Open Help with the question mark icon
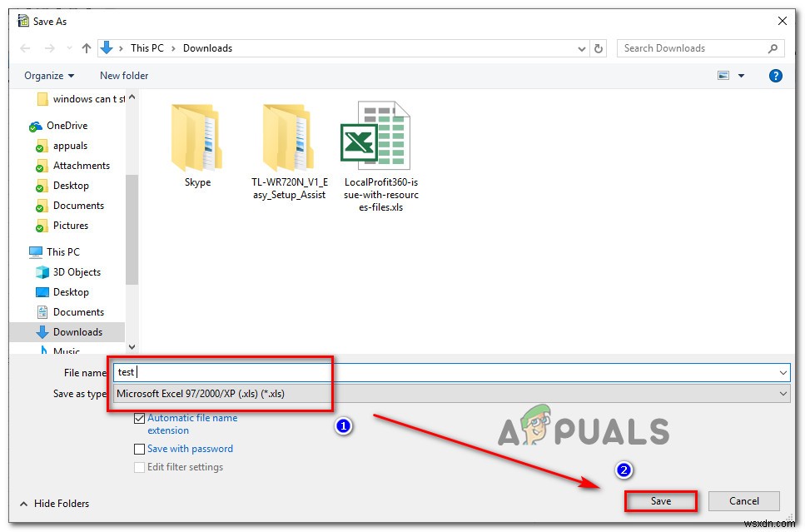The image size is (805, 532). tap(775, 76)
